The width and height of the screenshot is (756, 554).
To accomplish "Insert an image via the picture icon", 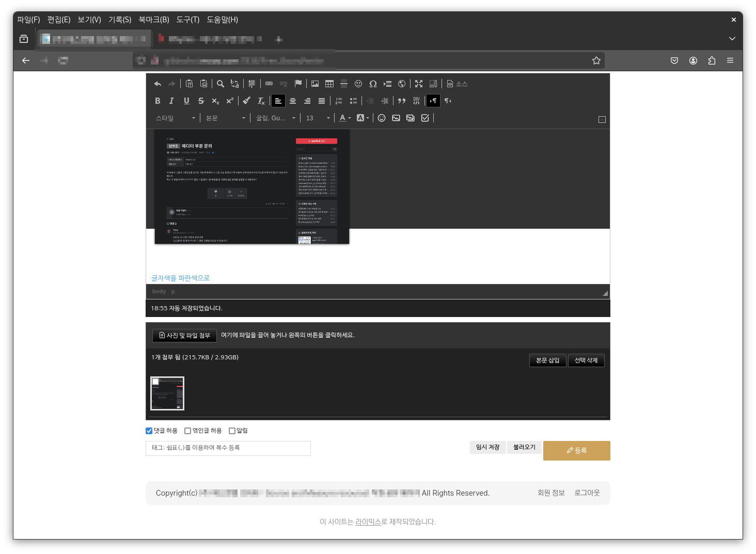I will click(315, 84).
